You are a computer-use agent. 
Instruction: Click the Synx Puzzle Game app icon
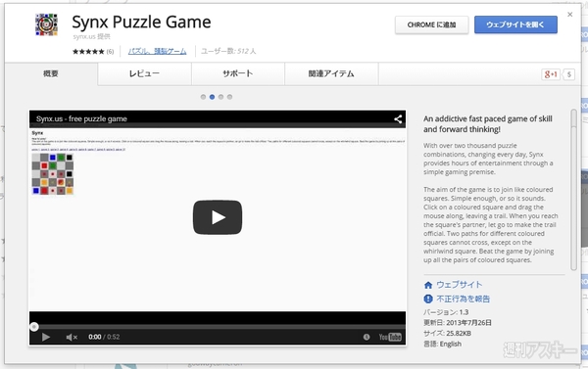(x=46, y=24)
